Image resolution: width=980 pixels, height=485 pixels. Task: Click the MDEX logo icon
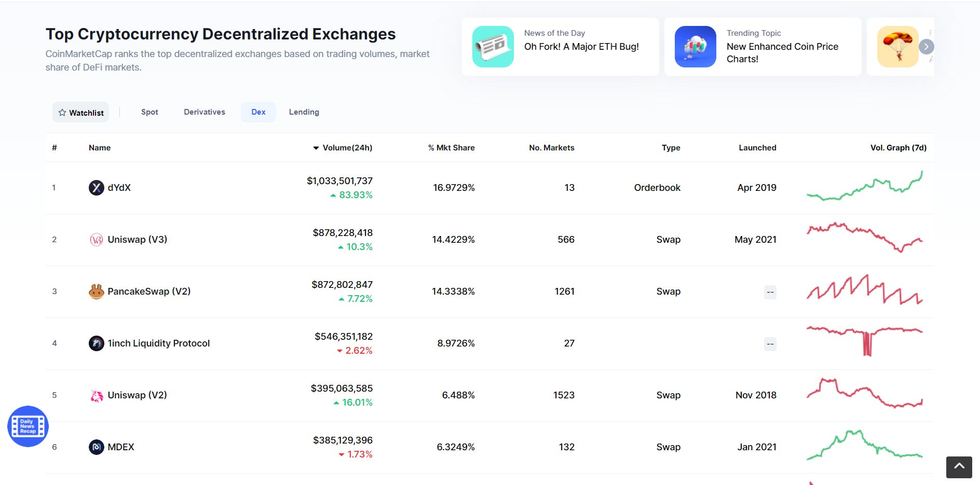point(96,447)
